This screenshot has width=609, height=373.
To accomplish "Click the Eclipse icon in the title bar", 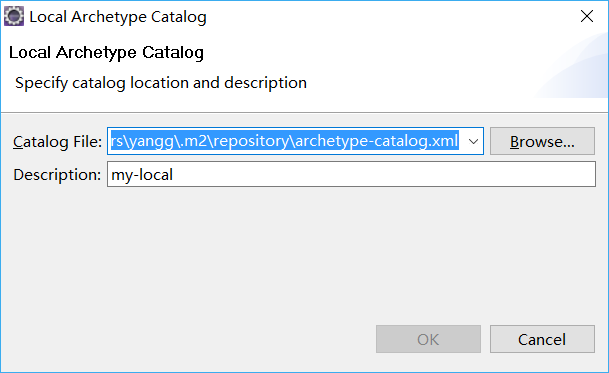I will 14,17.
